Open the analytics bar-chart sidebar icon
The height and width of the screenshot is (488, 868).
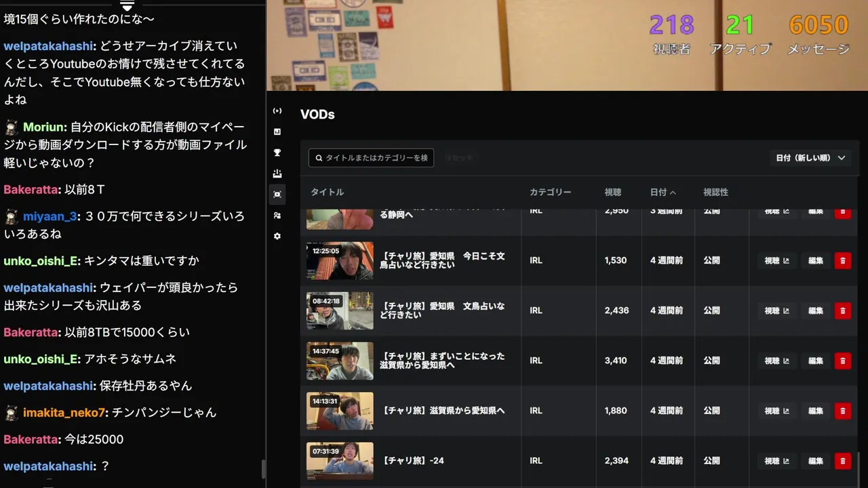point(277,131)
